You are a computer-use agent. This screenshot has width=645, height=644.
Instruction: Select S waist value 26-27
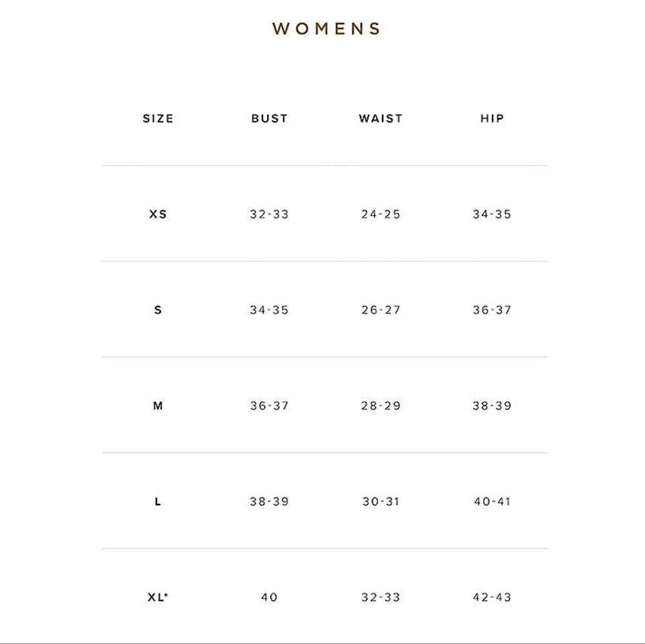pos(381,310)
